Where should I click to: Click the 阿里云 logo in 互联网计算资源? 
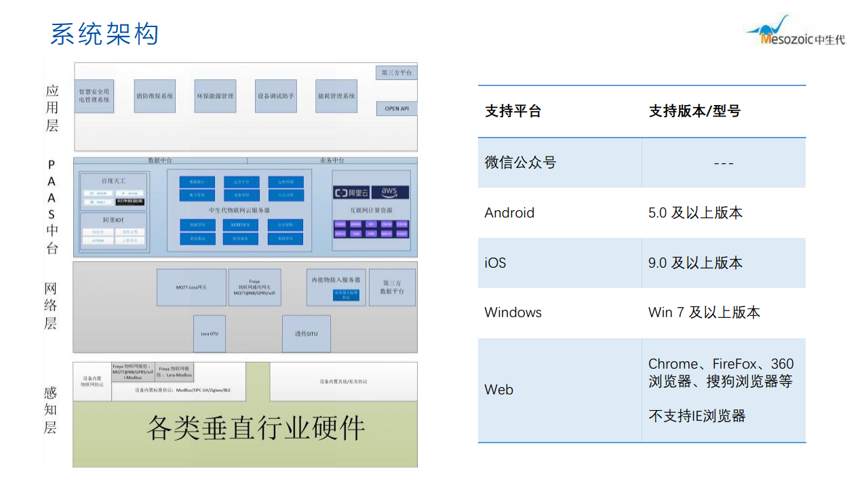click(x=351, y=192)
